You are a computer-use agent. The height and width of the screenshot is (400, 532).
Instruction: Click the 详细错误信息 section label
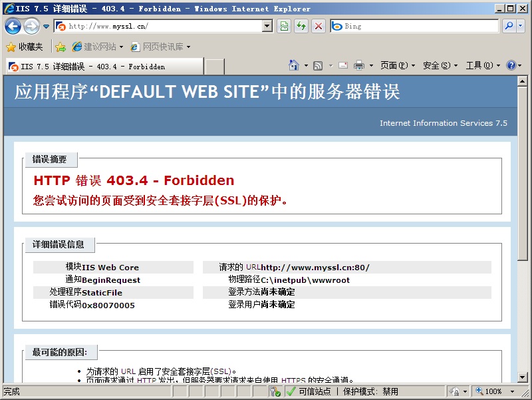[58, 244]
